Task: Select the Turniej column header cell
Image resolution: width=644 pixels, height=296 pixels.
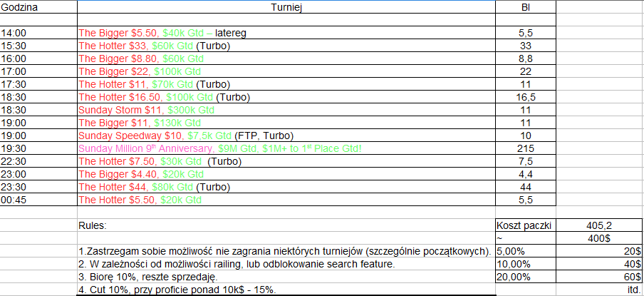Action: pyautogui.click(x=286, y=7)
